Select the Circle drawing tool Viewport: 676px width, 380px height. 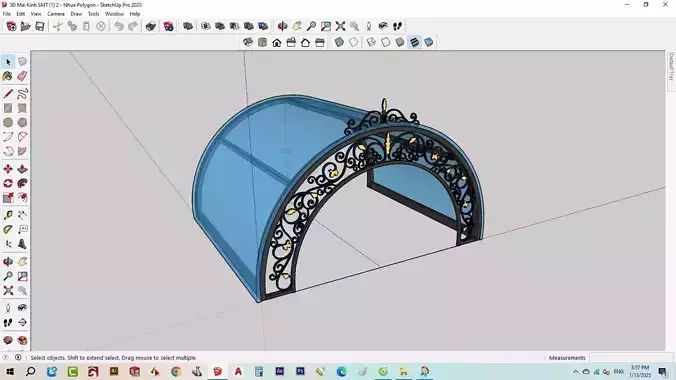point(8,122)
